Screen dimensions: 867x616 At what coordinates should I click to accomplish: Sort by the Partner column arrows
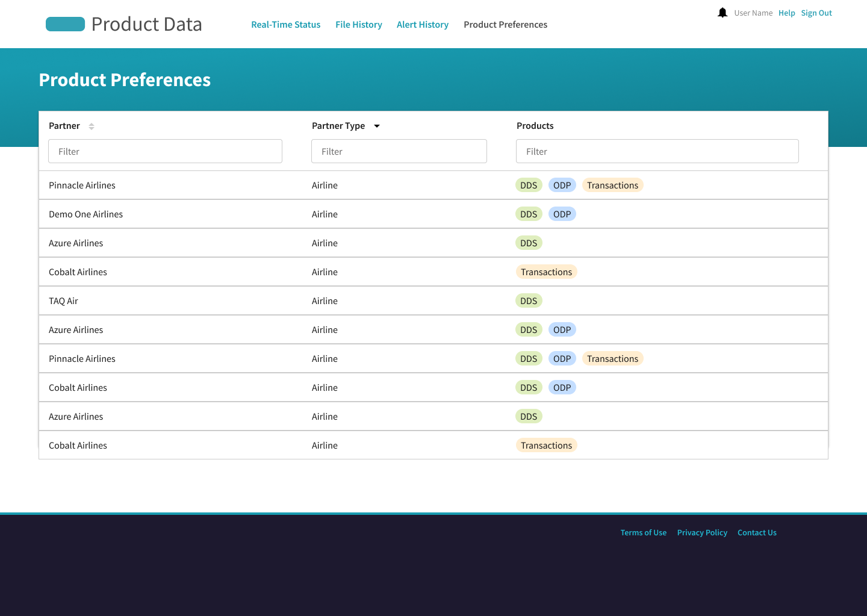coord(92,126)
